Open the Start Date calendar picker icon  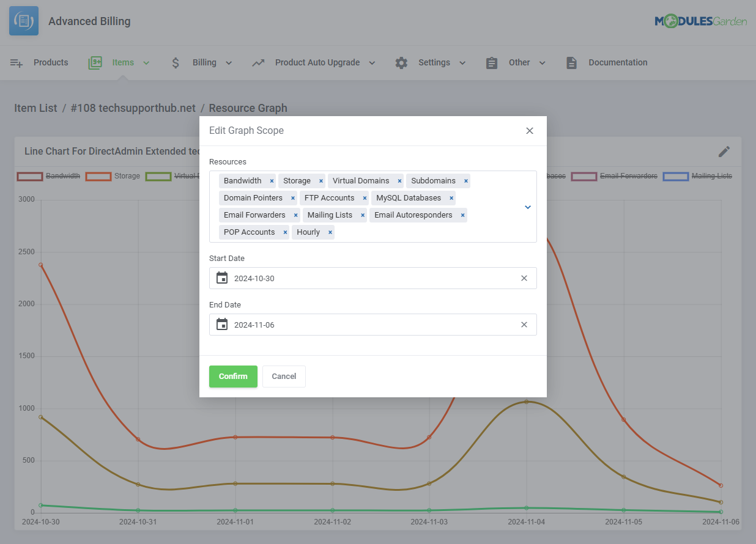tap(221, 278)
